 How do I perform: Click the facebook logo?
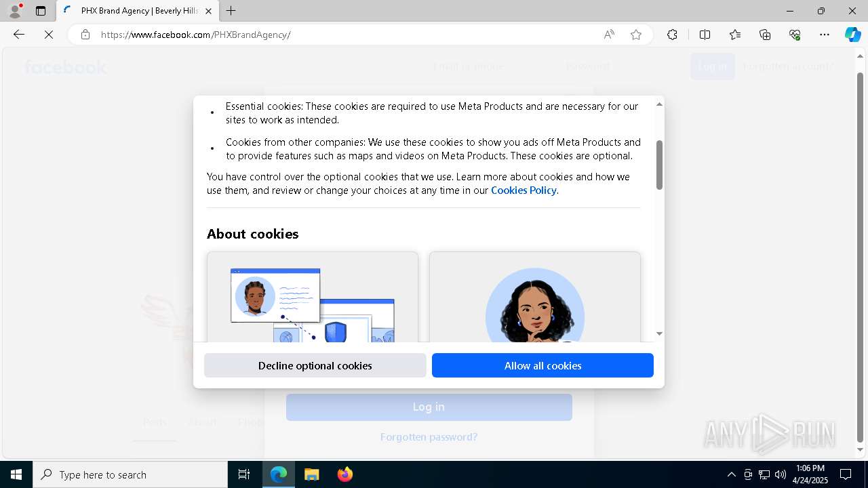tap(66, 67)
